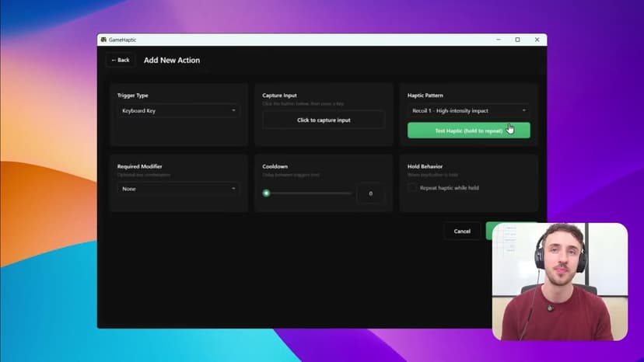Click the Cooldown label

point(275,166)
